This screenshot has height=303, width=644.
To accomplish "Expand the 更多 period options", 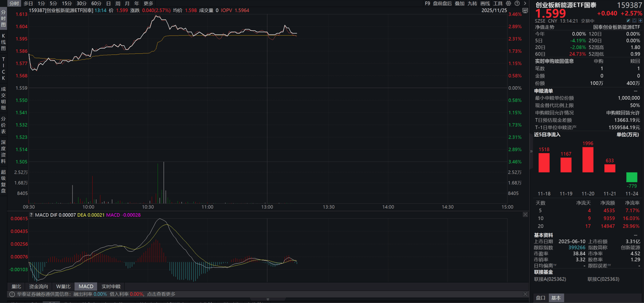I will [148, 3].
